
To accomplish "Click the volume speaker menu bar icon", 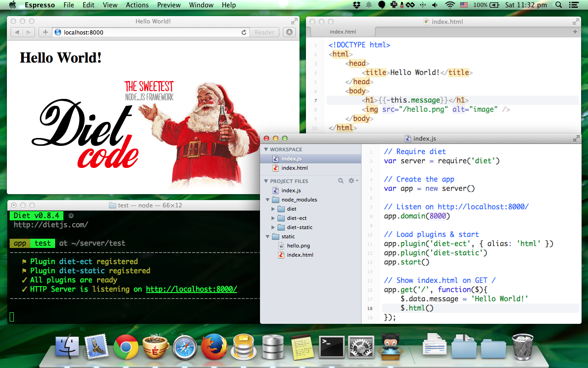I will click(x=435, y=5).
